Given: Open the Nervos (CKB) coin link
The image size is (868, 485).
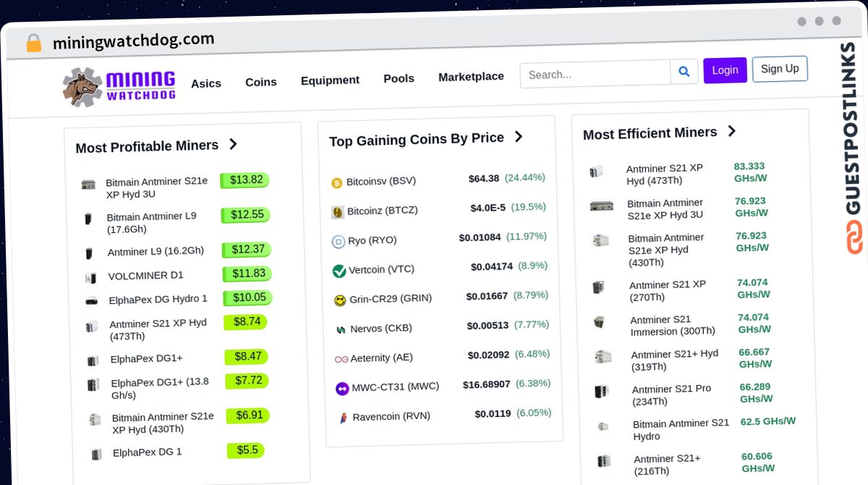Looking at the screenshot, I should click(381, 328).
